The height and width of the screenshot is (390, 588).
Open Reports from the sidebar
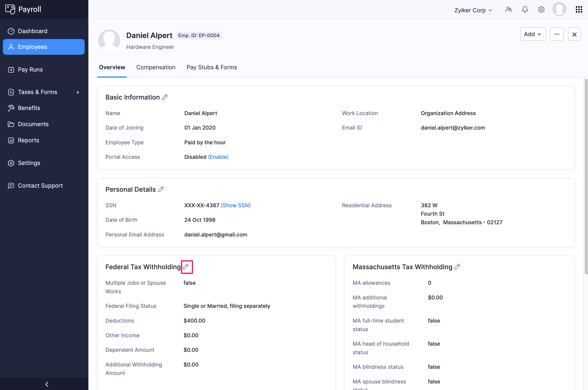[x=28, y=140]
